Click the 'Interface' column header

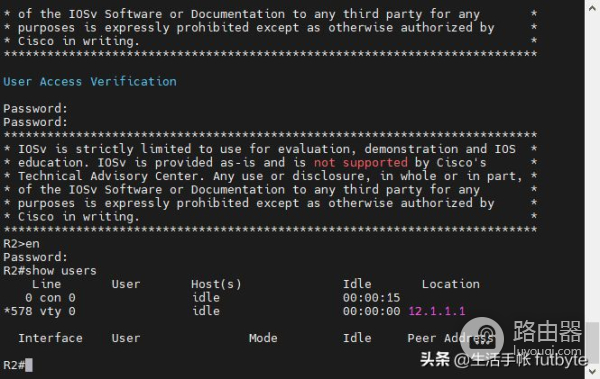(x=50, y=338)
